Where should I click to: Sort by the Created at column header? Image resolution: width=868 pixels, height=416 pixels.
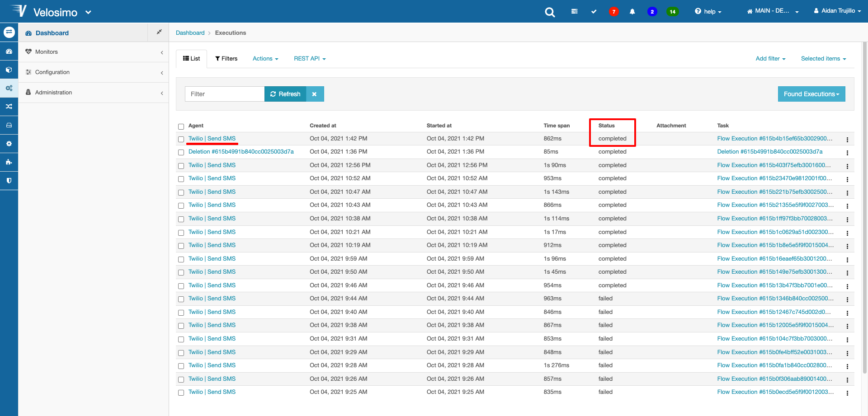pyautogui.click(x=323, y=126)
